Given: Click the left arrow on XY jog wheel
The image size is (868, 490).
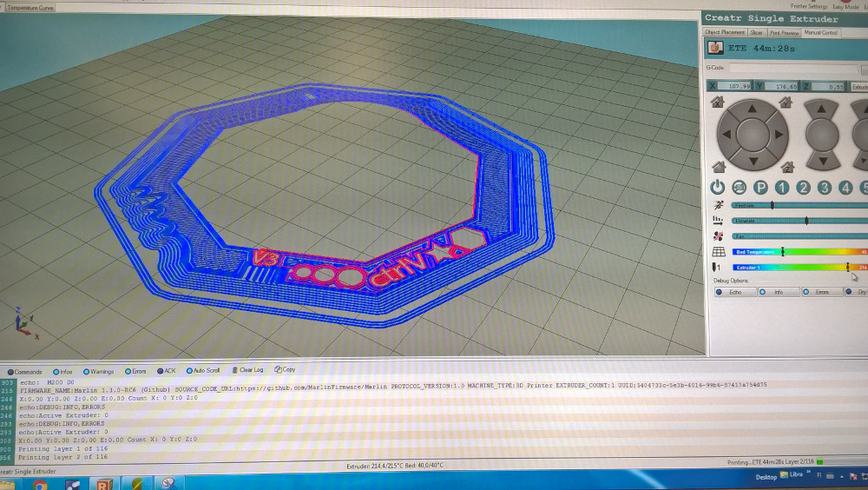Looking at the screenshot, I should pyautogui.click(x=727, y=134).
